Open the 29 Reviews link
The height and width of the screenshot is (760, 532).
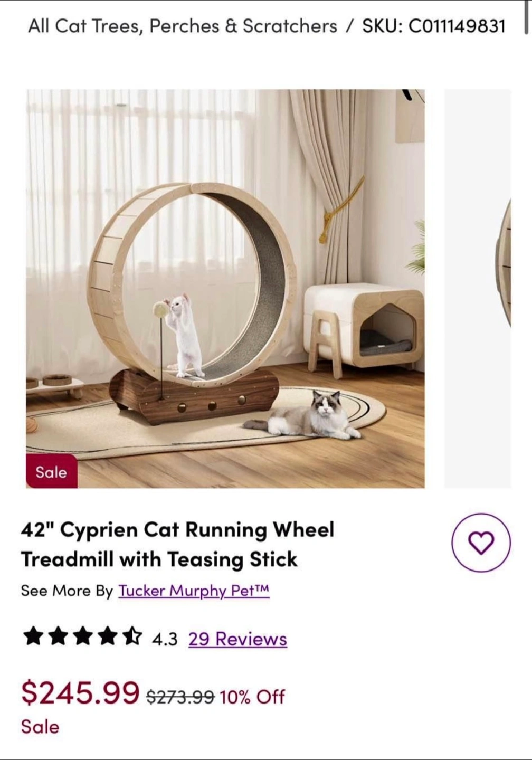[237, 639]
